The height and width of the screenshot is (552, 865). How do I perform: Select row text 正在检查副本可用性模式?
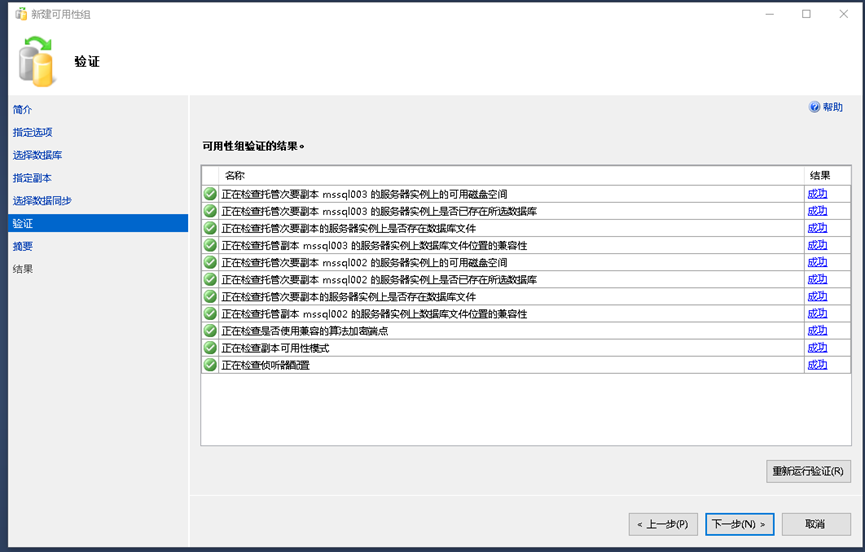tap(275, 348)
